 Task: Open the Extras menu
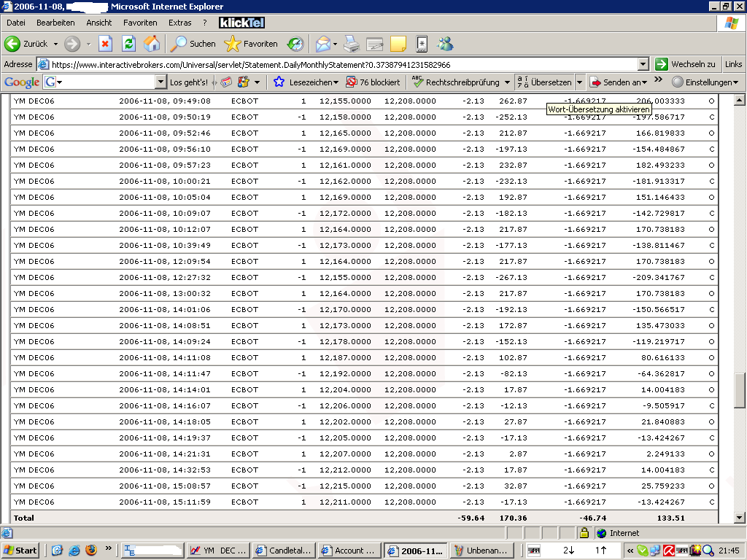(x=180, y=23)
